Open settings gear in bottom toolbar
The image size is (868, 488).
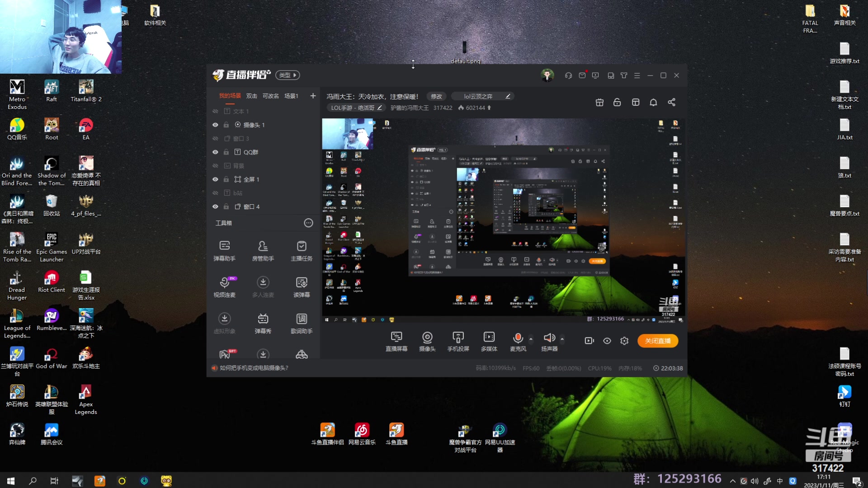[x=624, y=341]
